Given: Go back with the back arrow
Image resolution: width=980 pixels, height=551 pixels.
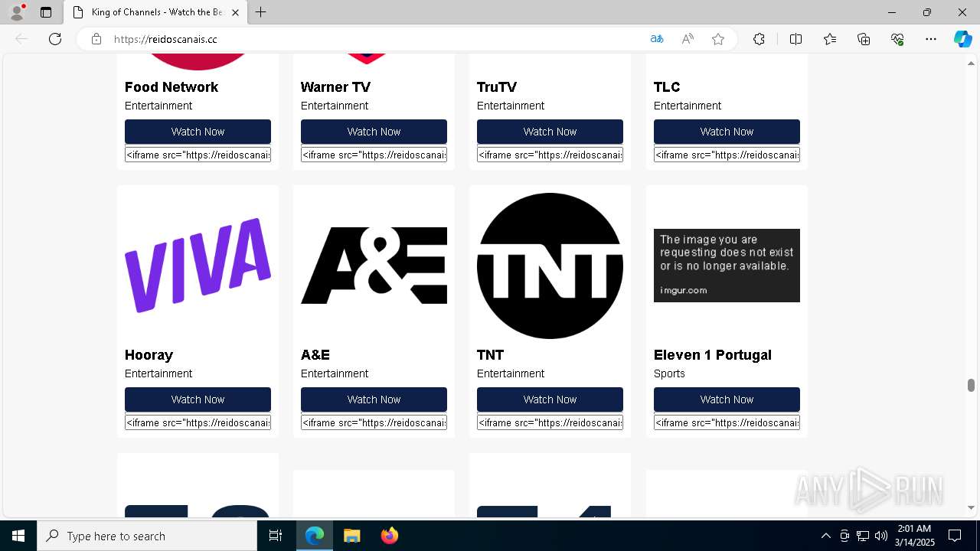Looking at the screenshot, I should pos(21,39).
